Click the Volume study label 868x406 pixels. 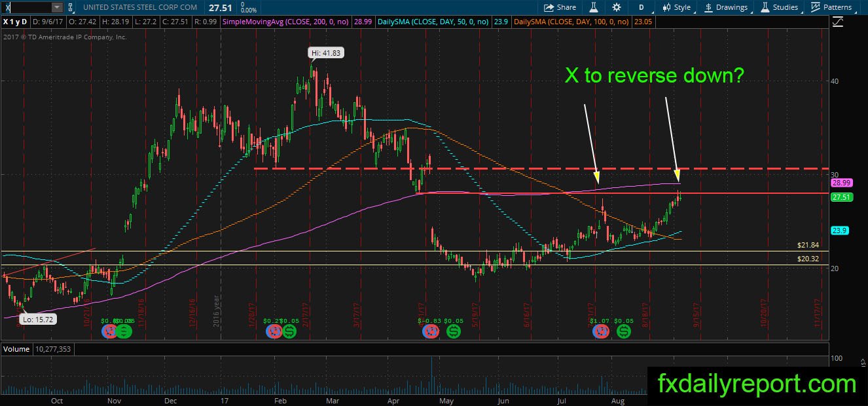[16, 349]
